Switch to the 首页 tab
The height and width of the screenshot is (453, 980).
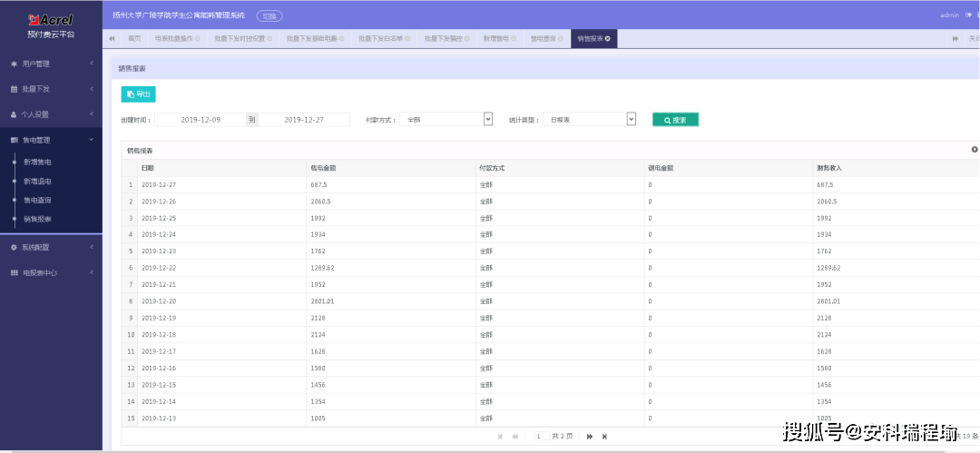point(134,39)
